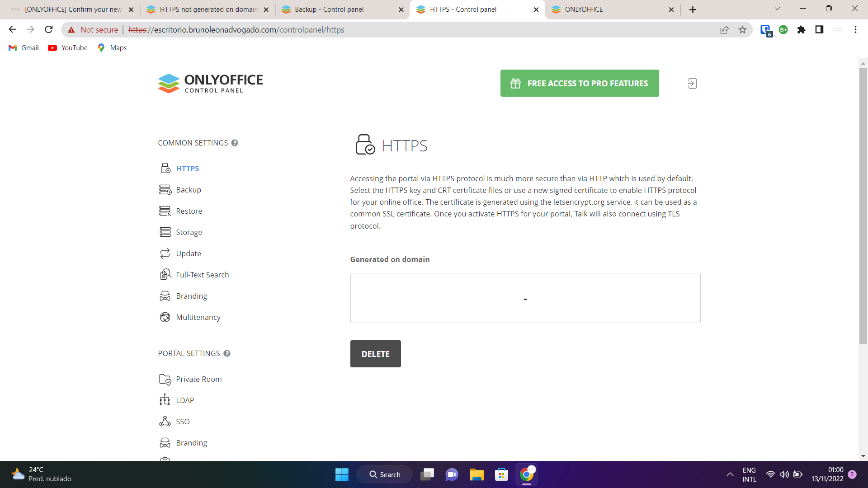Screen dimensions: 868x488
Task: Click the taskbar clock and date
Action: 827,474
